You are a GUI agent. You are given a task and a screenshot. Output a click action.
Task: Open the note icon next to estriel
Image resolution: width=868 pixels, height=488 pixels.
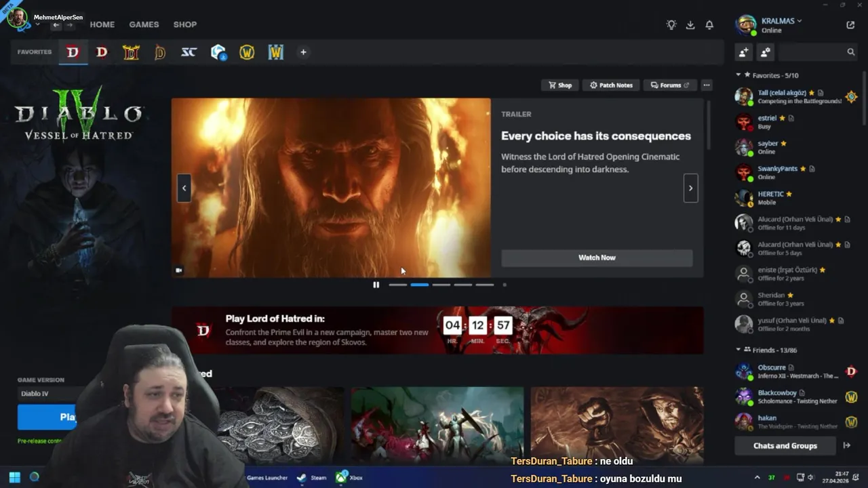[791, 118]
